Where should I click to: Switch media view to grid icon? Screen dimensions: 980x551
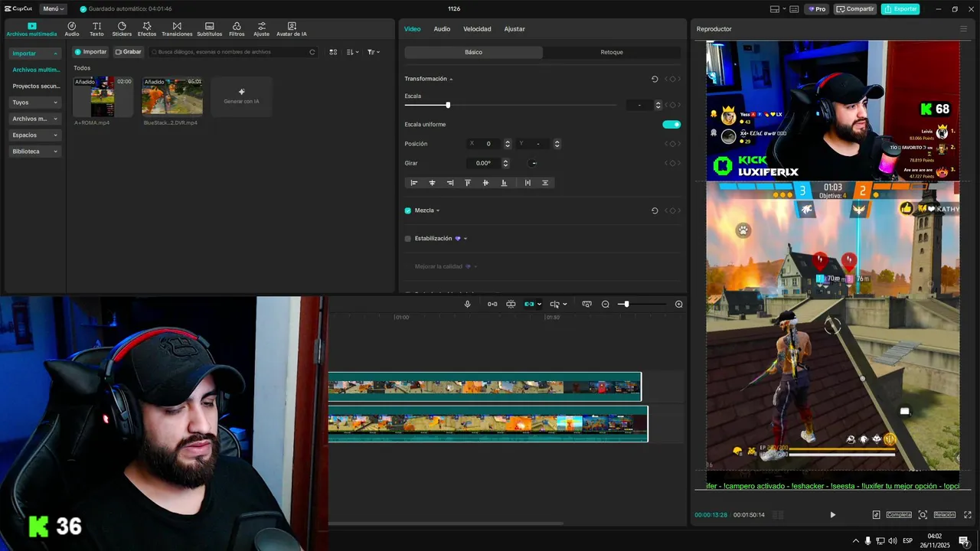(x=333, y=52)
